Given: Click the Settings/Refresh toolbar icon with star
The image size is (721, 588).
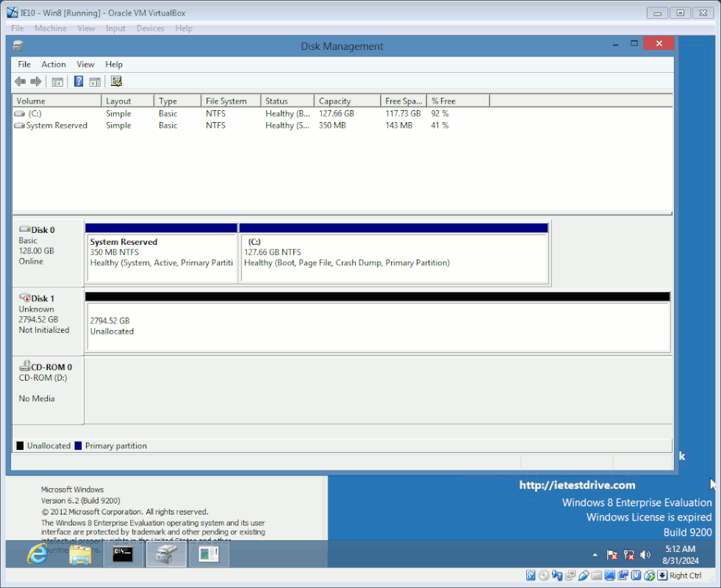Looking at the screenshot, I should point(116,82).
